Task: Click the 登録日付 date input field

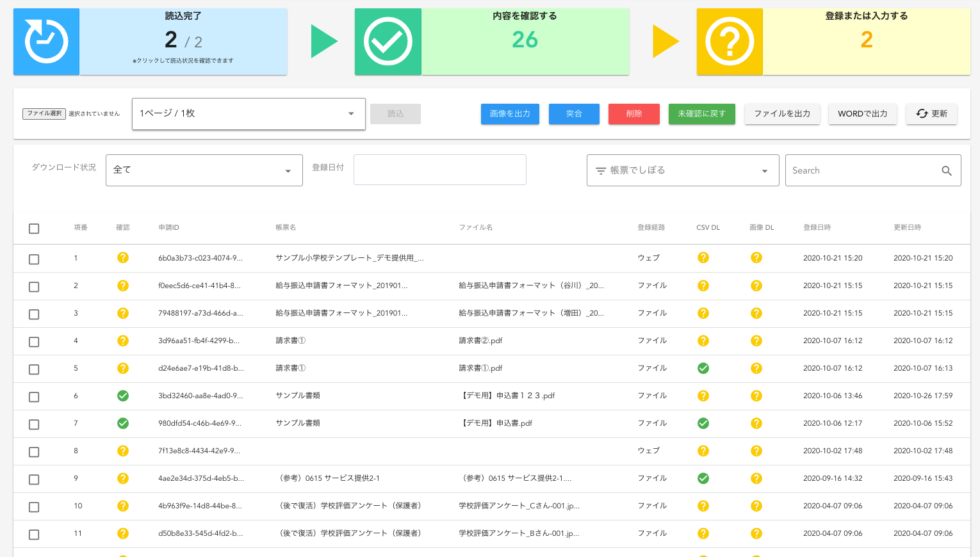Action: [439, 170]
